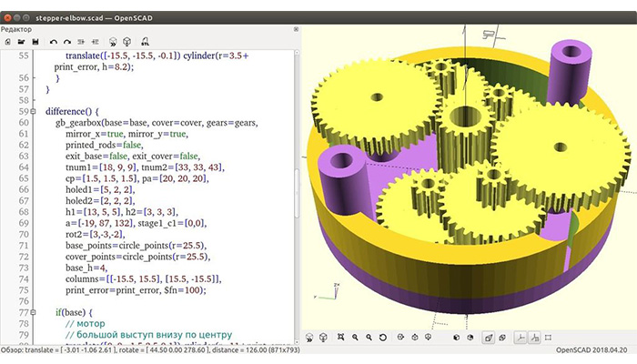Collapse code fold at line 59
The width and height of the screenshot is (637, 364).
(x=35, y=112)
